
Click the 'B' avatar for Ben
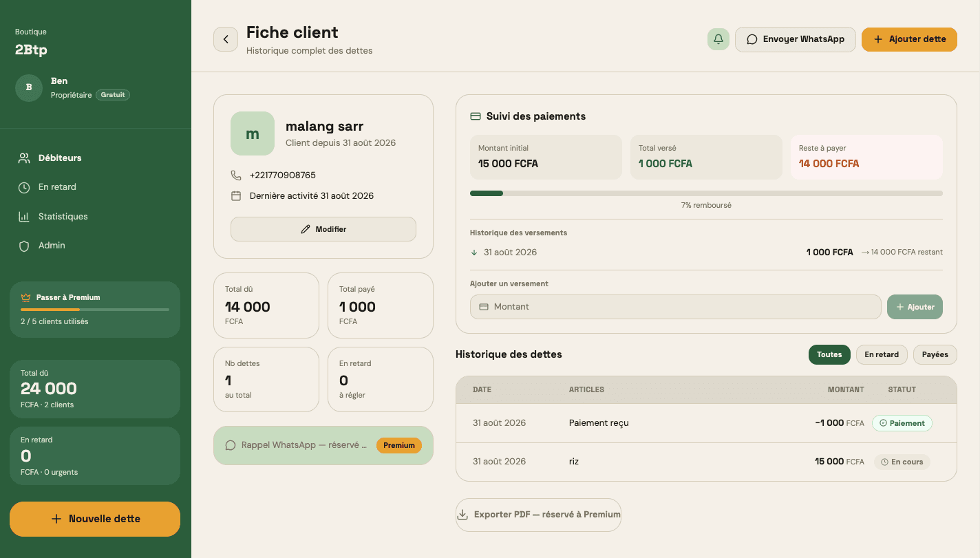(x=29, y=88)
